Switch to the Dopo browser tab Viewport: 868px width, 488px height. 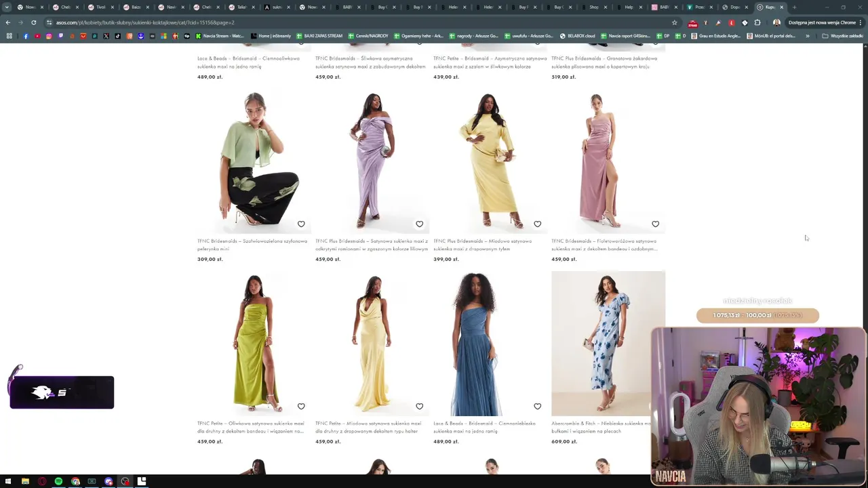click(x=734, y=7)
